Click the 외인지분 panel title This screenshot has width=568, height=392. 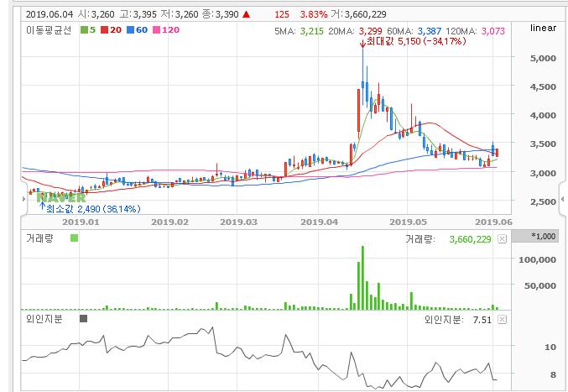(44, 319)
